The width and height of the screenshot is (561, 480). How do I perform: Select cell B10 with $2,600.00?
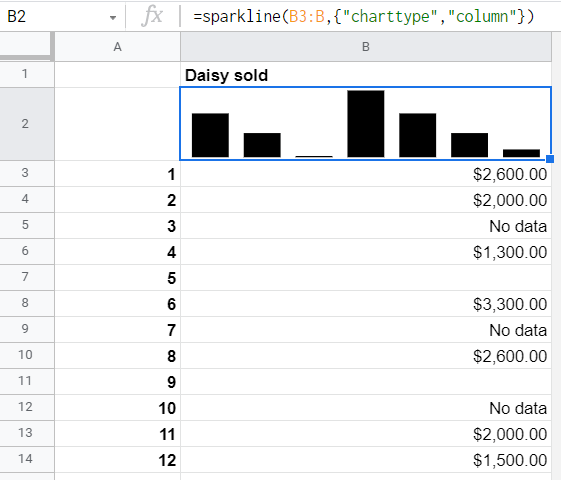(366, 356)
